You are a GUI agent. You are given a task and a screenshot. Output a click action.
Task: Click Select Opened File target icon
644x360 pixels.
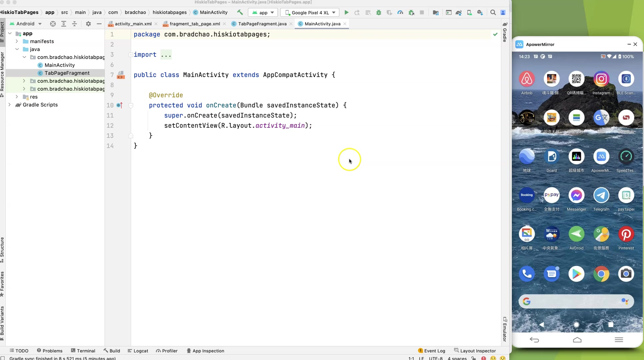pos(53,24)
